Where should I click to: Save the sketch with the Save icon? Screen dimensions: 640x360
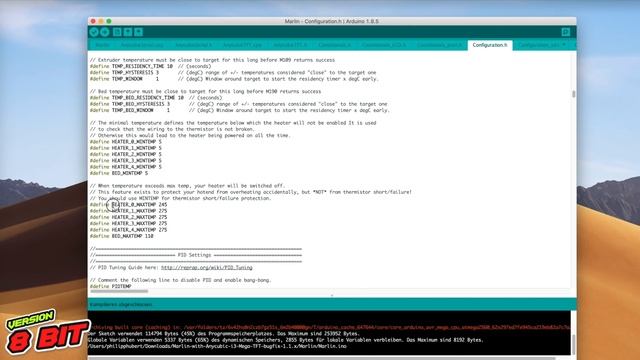(139, 32)
